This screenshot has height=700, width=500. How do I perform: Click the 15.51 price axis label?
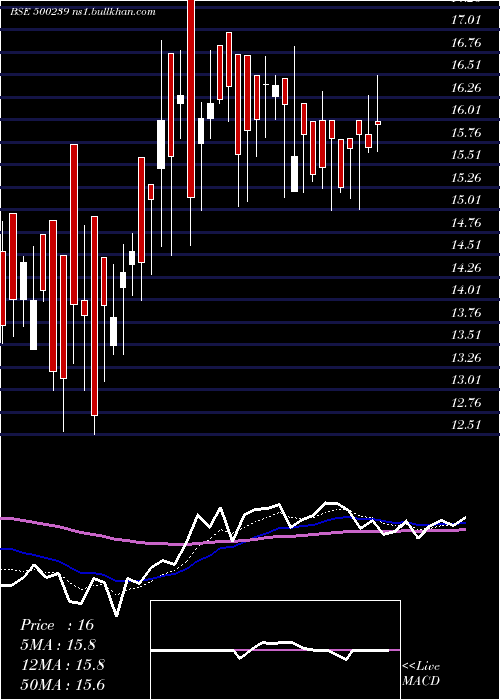pyautogui.click(x=466, y=155)
